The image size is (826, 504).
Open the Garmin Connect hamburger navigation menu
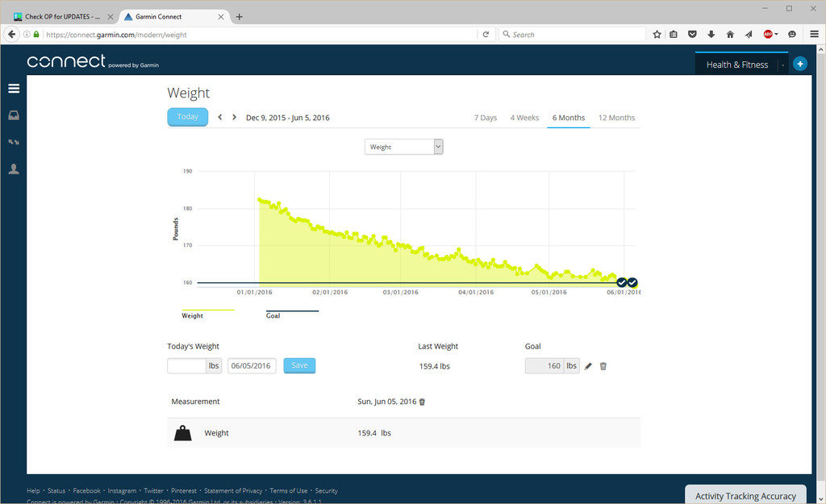14,89
